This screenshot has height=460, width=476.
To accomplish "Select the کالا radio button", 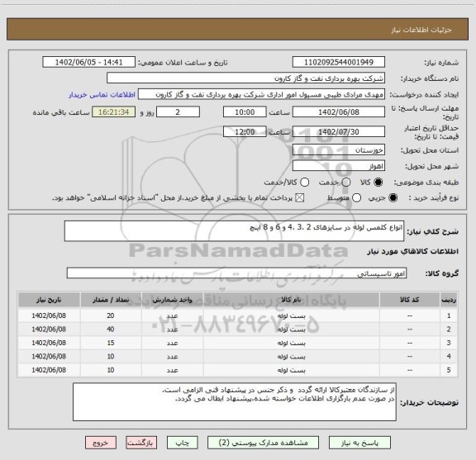I will click(378, 183).
